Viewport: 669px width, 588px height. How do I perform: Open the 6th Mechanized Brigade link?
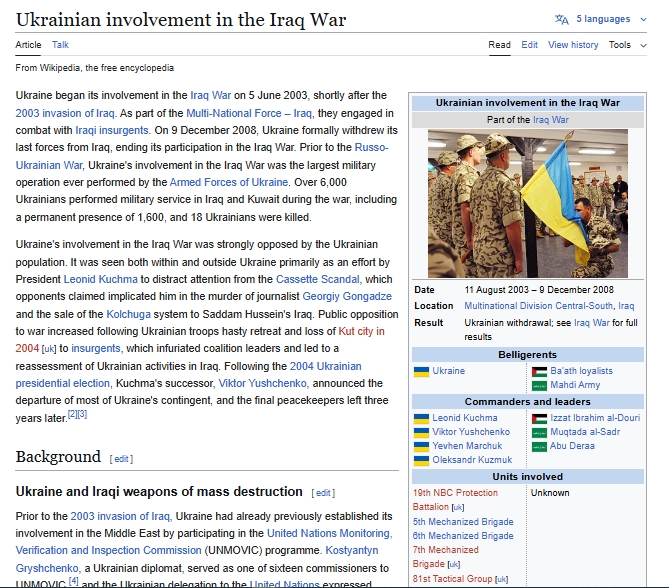(463, 536)
